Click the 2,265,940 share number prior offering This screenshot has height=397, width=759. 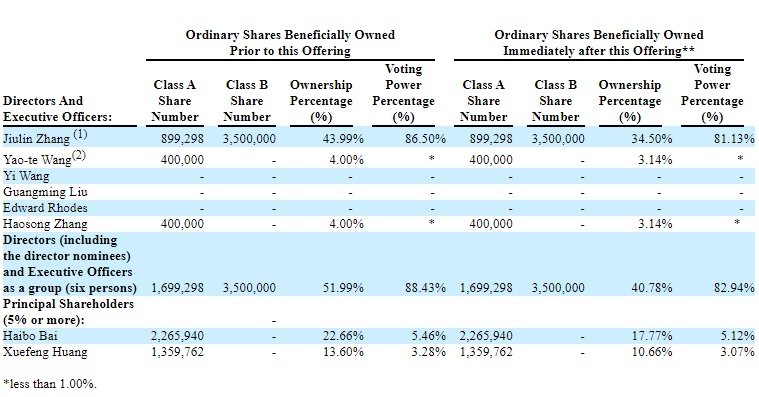click(x=177, y=336)
